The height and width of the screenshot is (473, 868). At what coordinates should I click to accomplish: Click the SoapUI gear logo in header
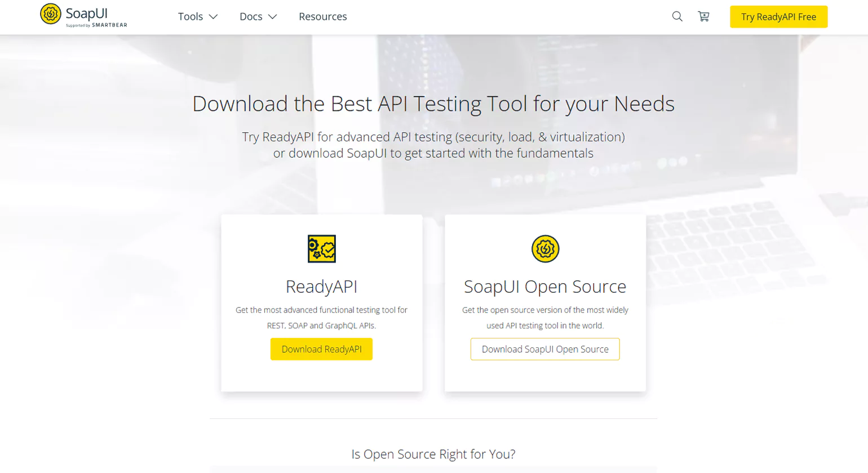coord(50,14)
